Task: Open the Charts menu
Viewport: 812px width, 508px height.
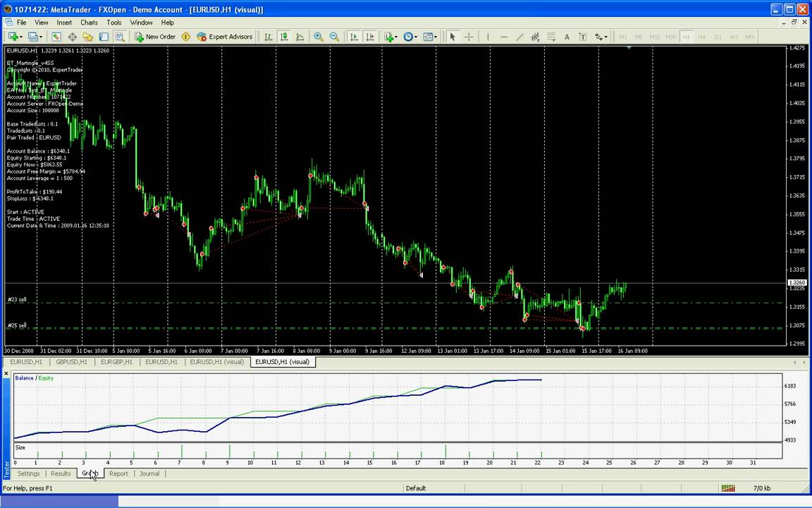Action: 89,23
